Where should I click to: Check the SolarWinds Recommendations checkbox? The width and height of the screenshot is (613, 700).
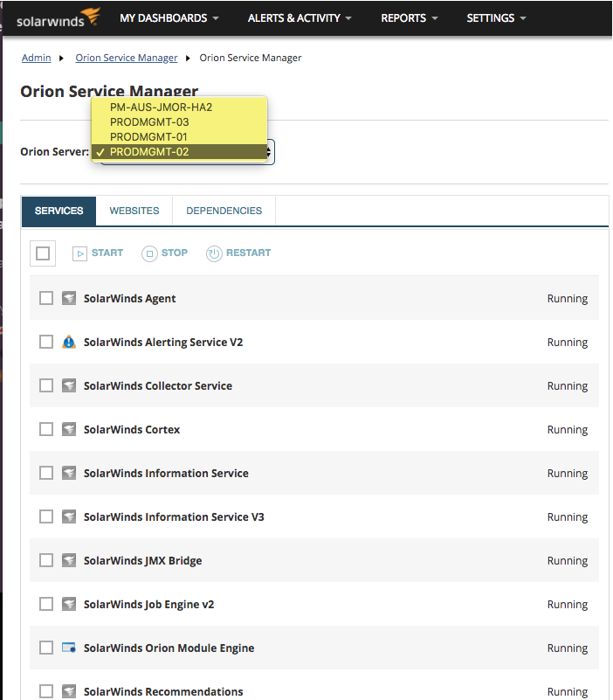click(46, 691)
